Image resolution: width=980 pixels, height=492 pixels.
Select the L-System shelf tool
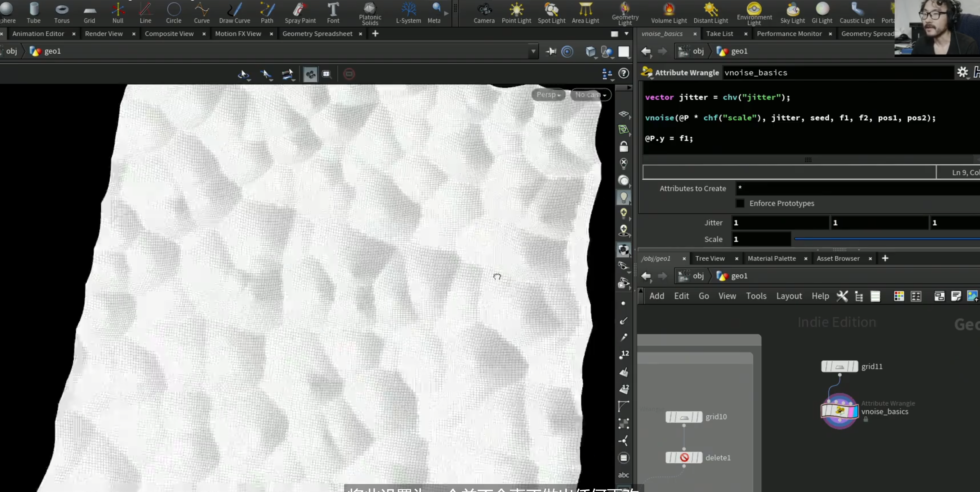click(408, 13)
